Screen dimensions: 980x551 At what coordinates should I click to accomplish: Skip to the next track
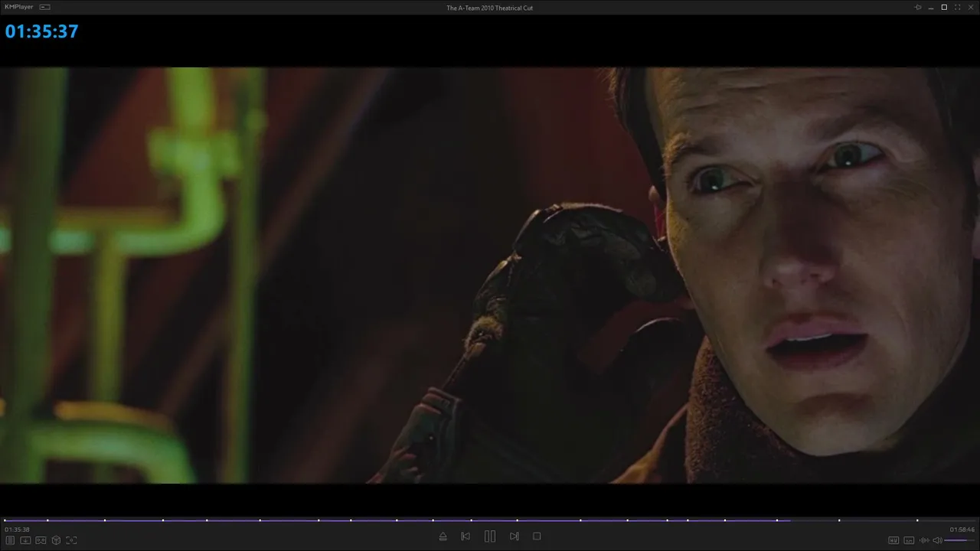coord(514,536)
